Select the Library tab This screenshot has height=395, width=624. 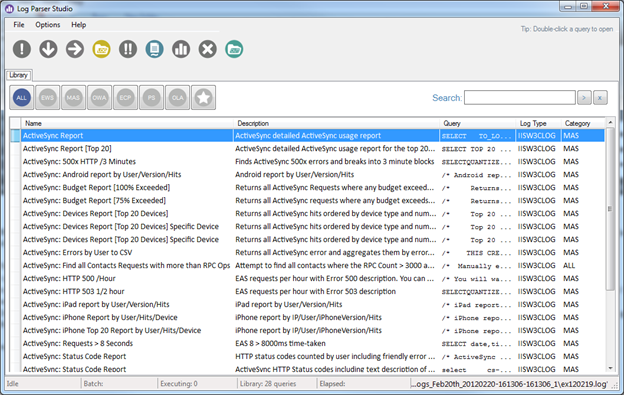coord(18,75)
